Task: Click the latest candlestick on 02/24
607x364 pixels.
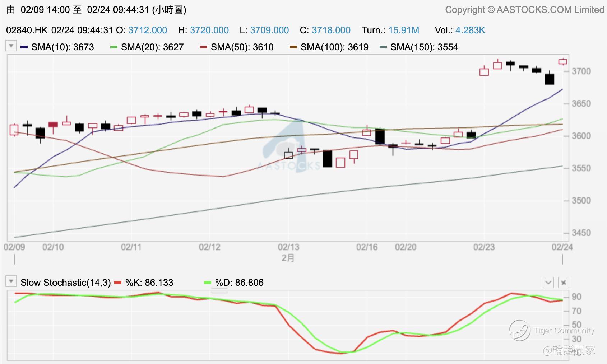Action: coord(563,62)
